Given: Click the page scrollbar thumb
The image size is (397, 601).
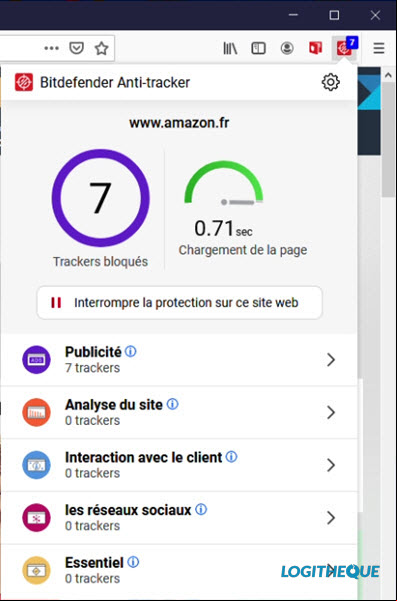Looking at the screenshot, I should pos(388,140).
